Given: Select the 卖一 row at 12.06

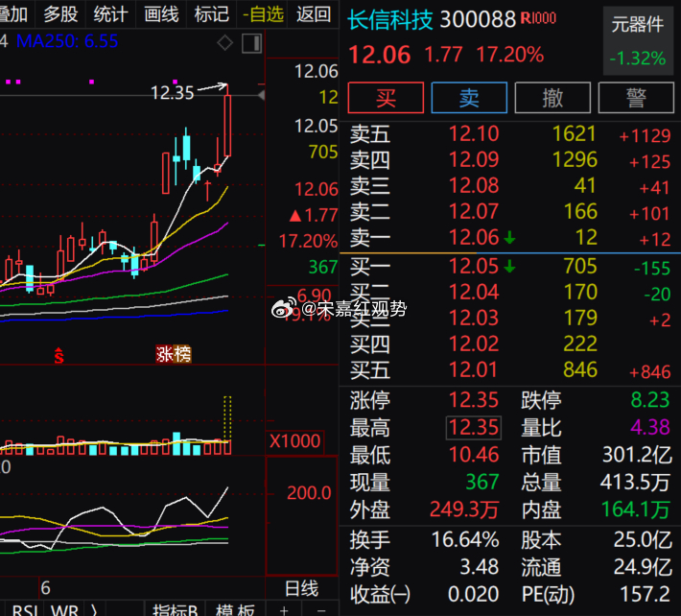Looking at the screenshot, I should coord(510,238).
